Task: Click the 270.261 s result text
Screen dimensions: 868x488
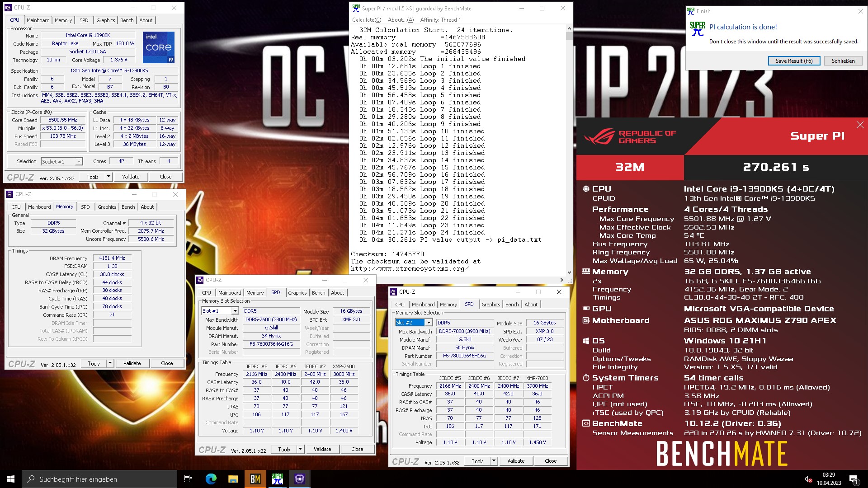Action: click(x=776, y=167)
